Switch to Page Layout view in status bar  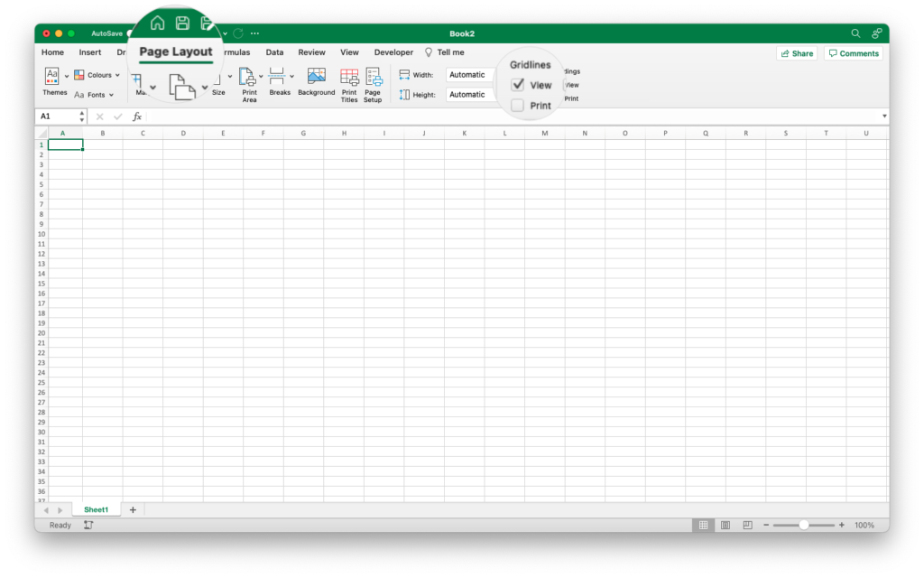pyautogui.click(x=725, y=526)
